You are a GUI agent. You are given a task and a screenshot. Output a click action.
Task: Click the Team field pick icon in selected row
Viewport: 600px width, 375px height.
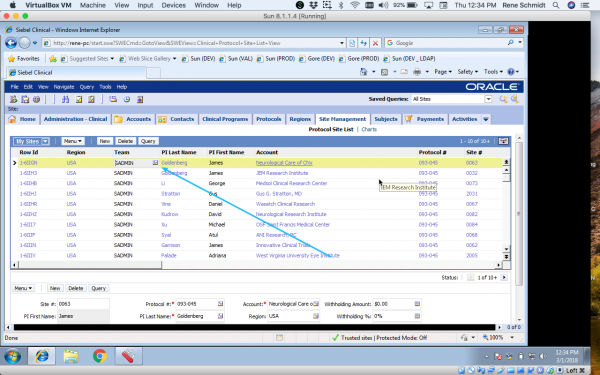point(155,163)
